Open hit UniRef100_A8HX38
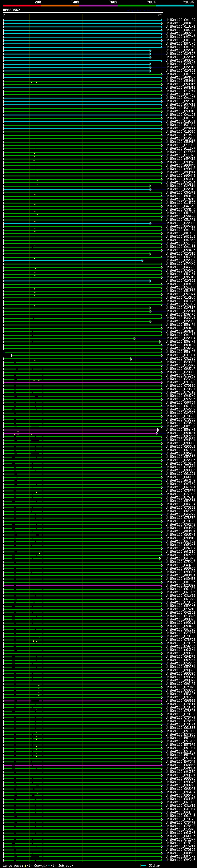The width and height of the screenshot is (197, 868). [x=180, y=23]
